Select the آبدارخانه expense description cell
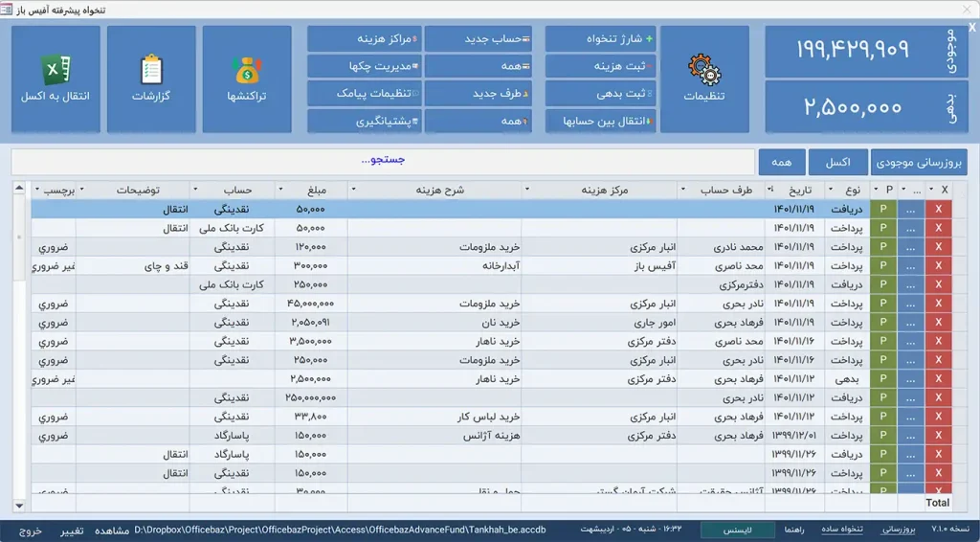 click(434, 265)
